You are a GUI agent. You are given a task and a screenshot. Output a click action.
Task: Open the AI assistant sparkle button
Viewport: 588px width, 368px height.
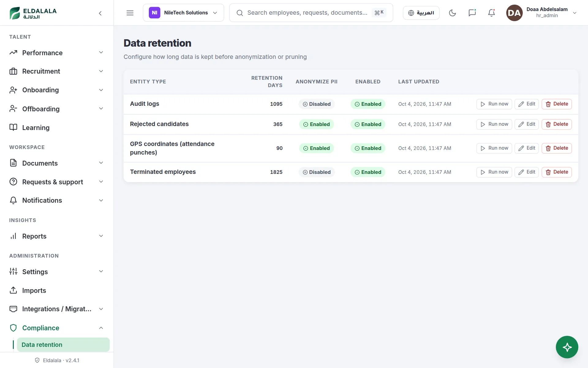[x=567, y=347]
